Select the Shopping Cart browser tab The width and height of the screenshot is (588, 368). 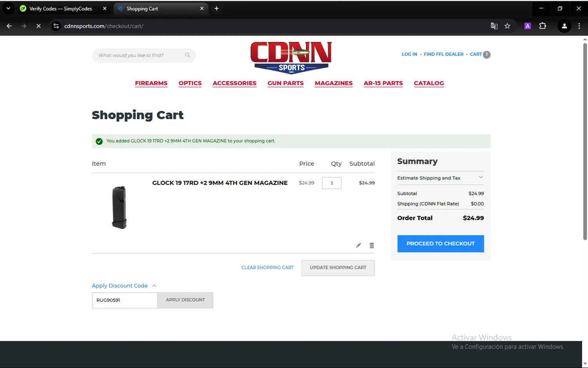point(161,9)
